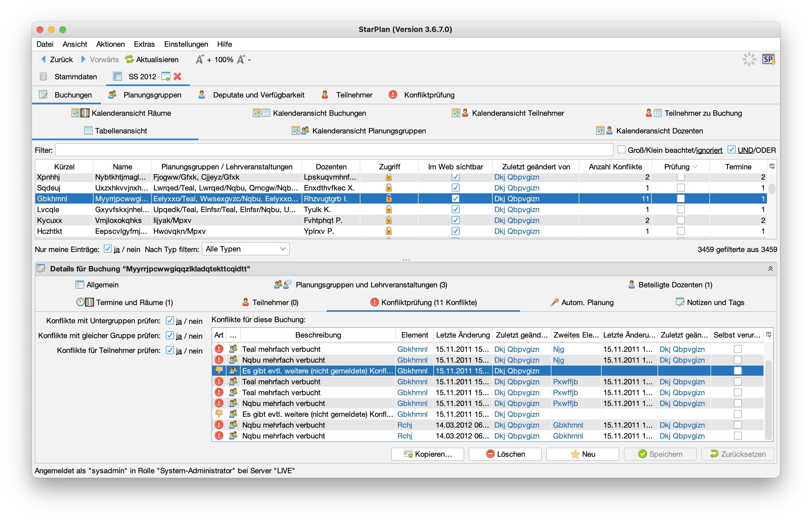Image resolution: width=812 pixels, height=520 pixels.
Task: Click the Aktualisieren refresh icon
Action: [x=129, y=59]
